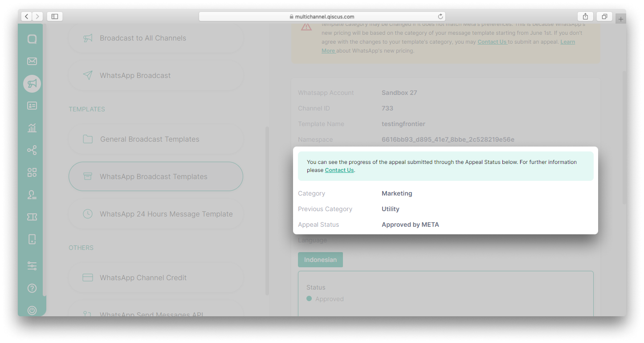The image size is (644, 343).
Task: Click Approved by META appeal status
Action: (410, 225)
